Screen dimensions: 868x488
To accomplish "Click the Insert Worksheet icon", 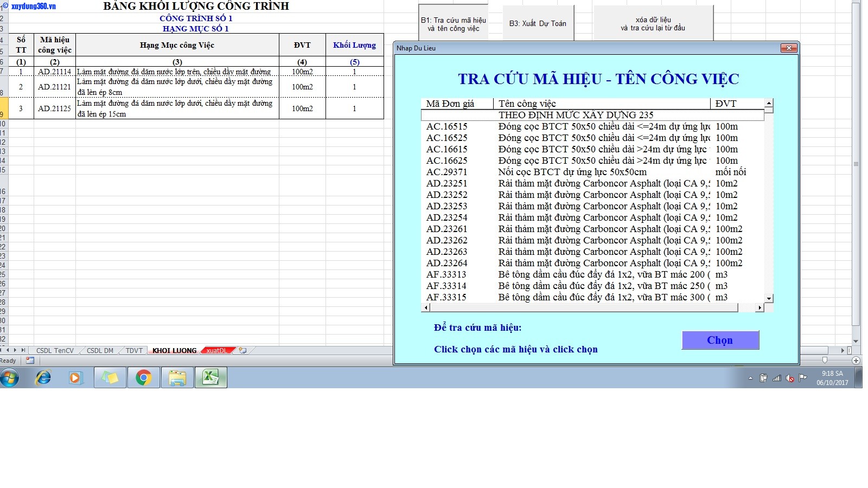I will (x=243, y=351).
